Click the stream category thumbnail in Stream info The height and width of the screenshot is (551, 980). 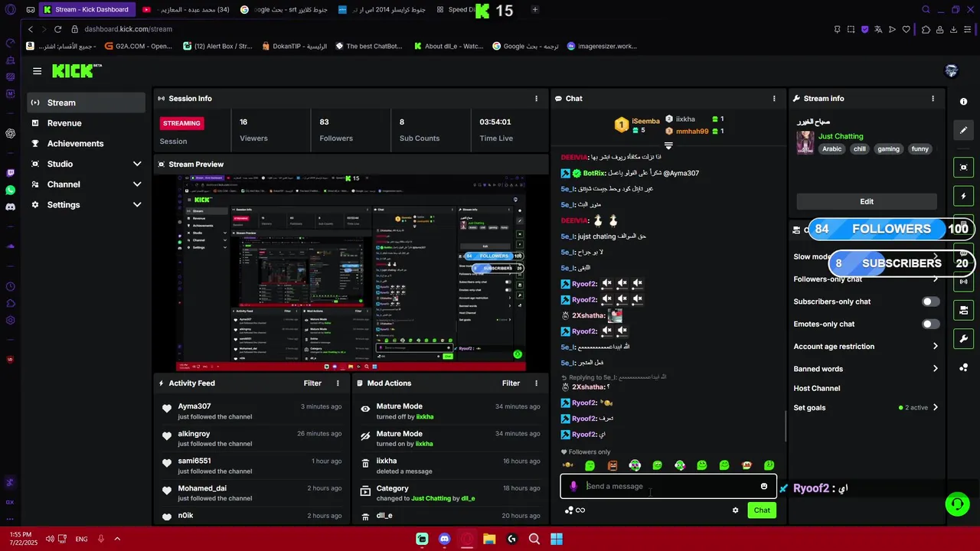(x=805, y=142)
